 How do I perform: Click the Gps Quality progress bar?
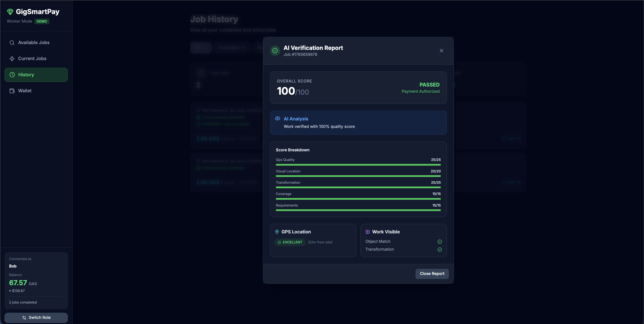[x=358, y=165]
